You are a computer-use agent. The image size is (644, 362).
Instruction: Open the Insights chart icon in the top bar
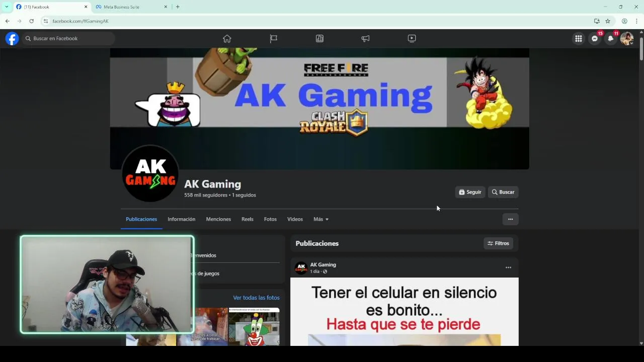(319, 39)
